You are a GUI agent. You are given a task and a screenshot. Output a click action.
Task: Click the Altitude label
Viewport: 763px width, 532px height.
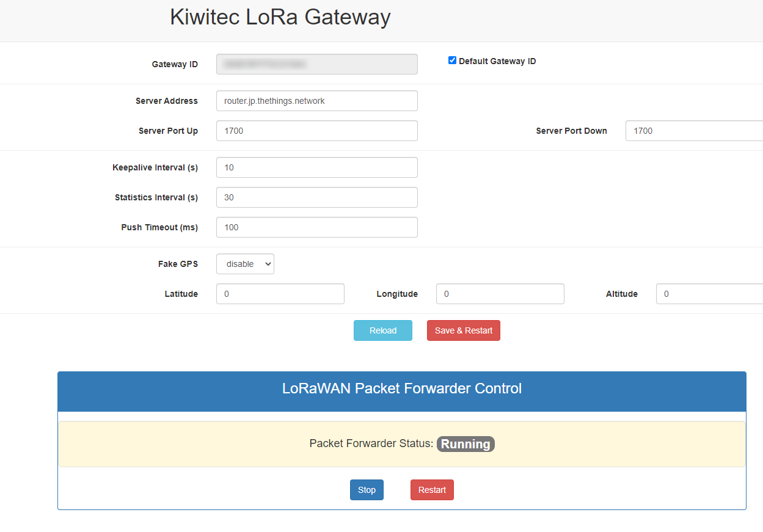point(622,294)
